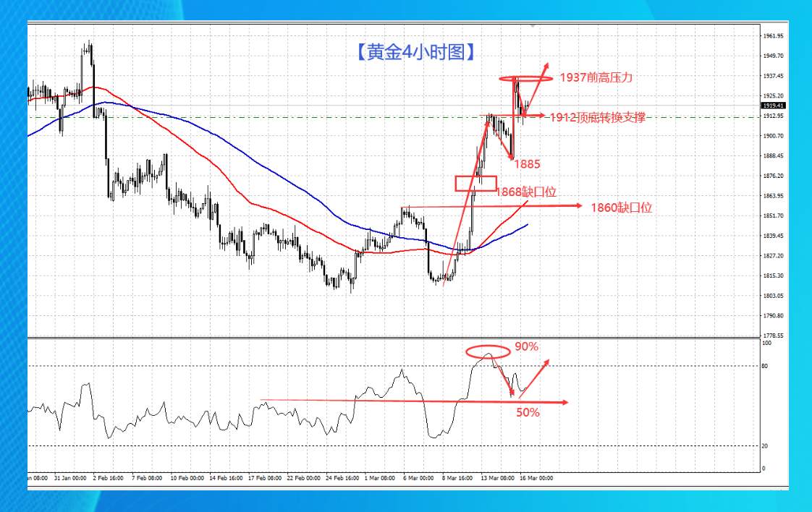Click the 22 Feb 00:00 time label
The height and width of the screenshot is (512, 812).
point(303,478)
